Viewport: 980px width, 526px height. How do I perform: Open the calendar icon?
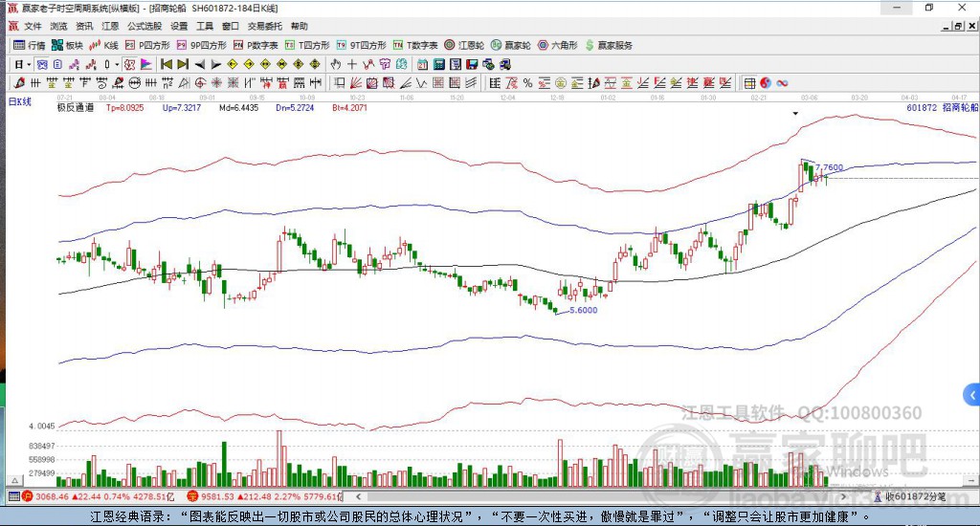422,64
